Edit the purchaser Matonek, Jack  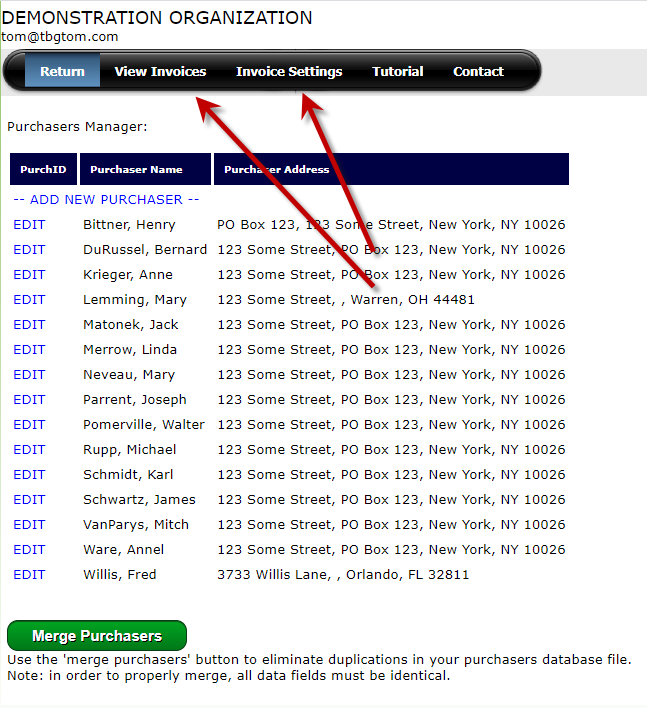29,325
